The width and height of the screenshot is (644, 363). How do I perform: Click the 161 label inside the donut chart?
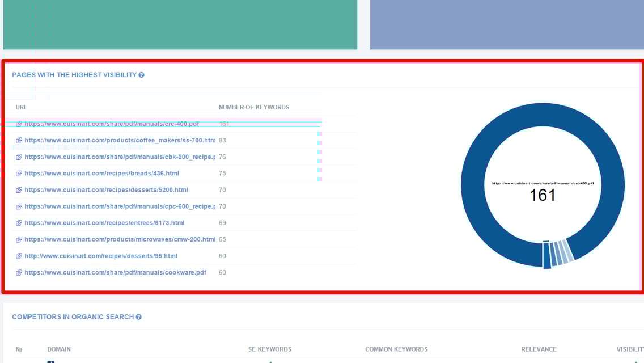pos(543,195)
